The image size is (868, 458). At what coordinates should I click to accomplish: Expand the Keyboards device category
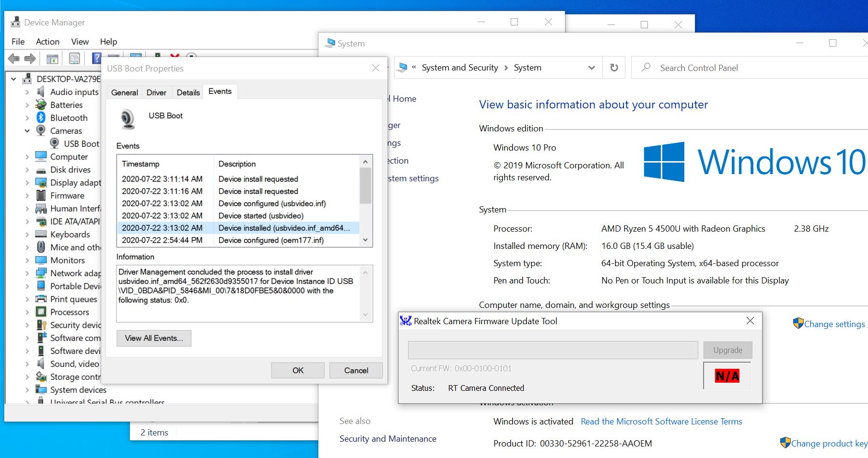(27, 234)
